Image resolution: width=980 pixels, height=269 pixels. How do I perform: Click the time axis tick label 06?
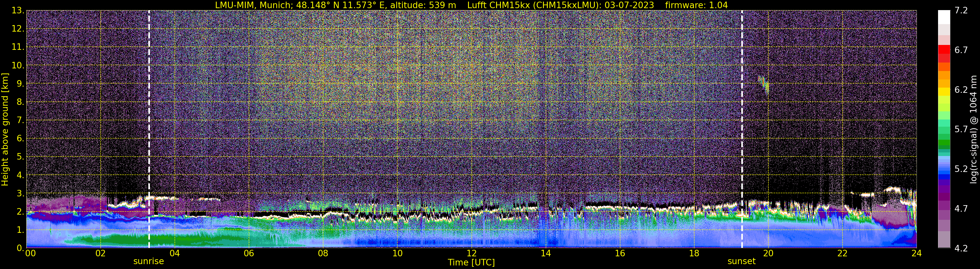(x=249, y=253)
